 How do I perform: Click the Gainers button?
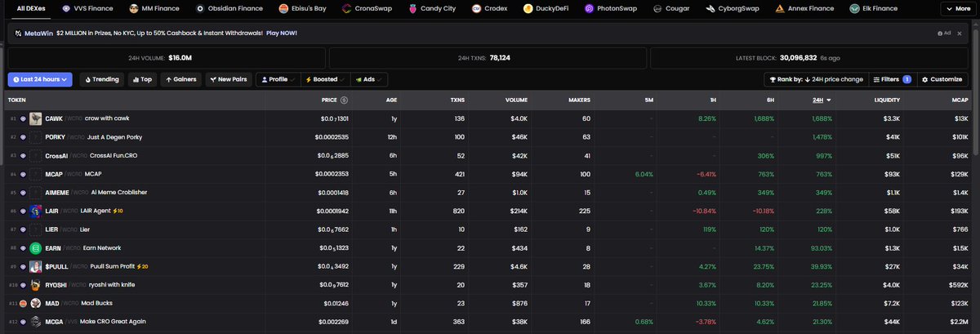181,79
